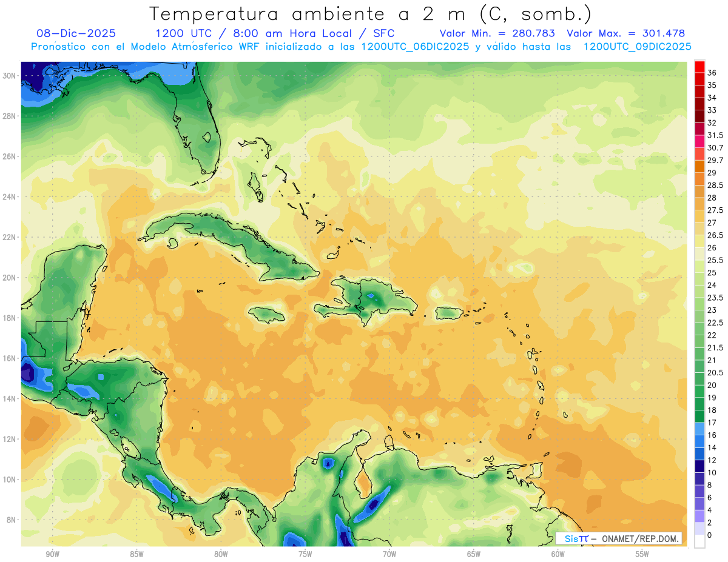Click legend value "20.5"
Image resolution: width=728 pixels, height=562 pixels.
[x=715, y=372]
